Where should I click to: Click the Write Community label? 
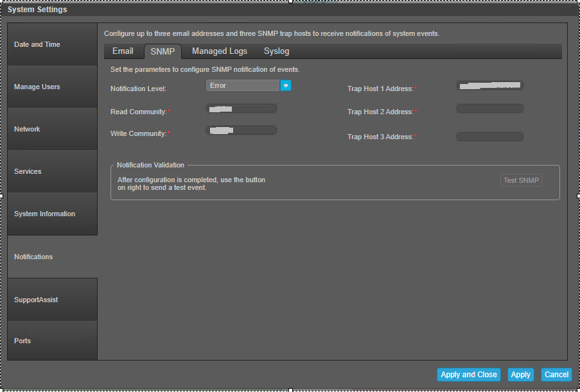click(140, 133)
